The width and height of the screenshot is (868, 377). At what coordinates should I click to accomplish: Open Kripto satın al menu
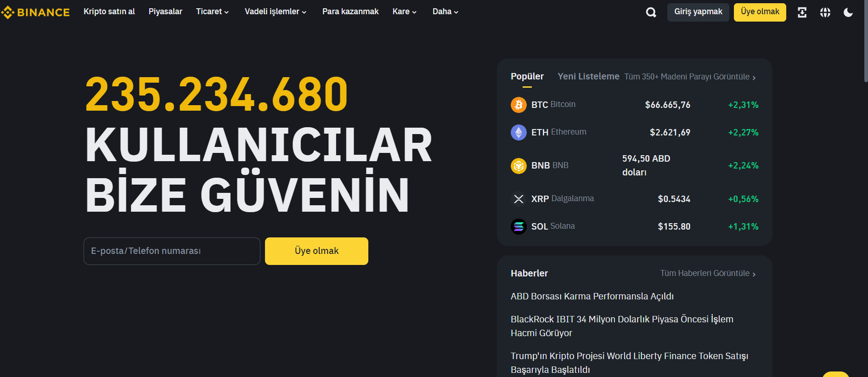109,11
